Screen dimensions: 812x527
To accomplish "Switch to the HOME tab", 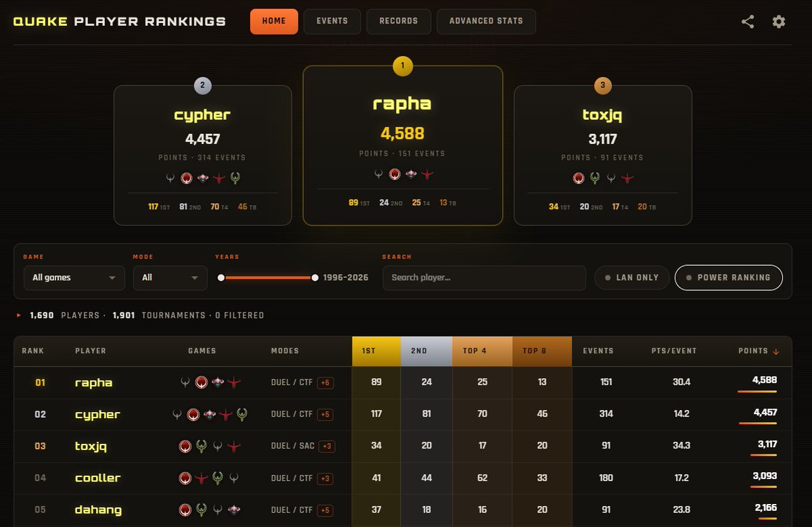I will pyautogui.click(x=274, y=21).
